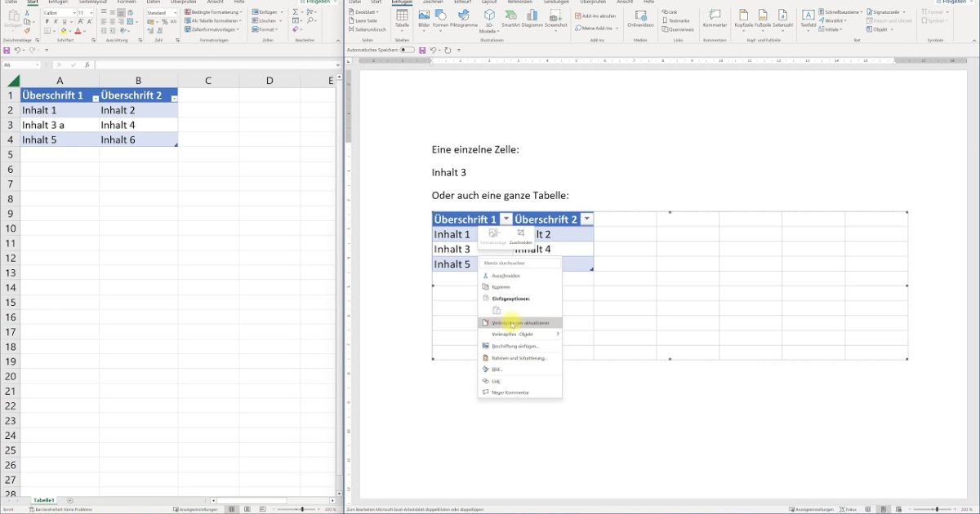The height and width of the screenshot is (514, 980).
Task: Insert a SmartArt graphic in Word
Action: 510,18
